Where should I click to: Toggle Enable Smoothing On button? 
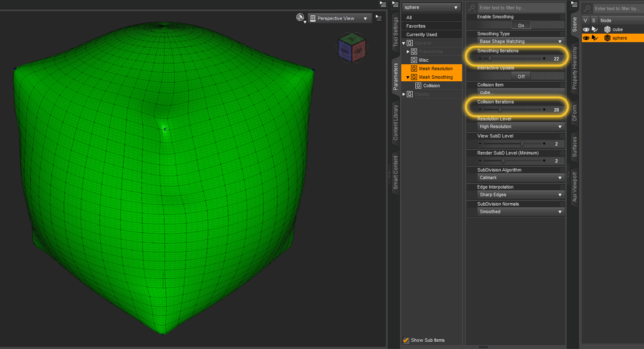[x=521, y=26]
